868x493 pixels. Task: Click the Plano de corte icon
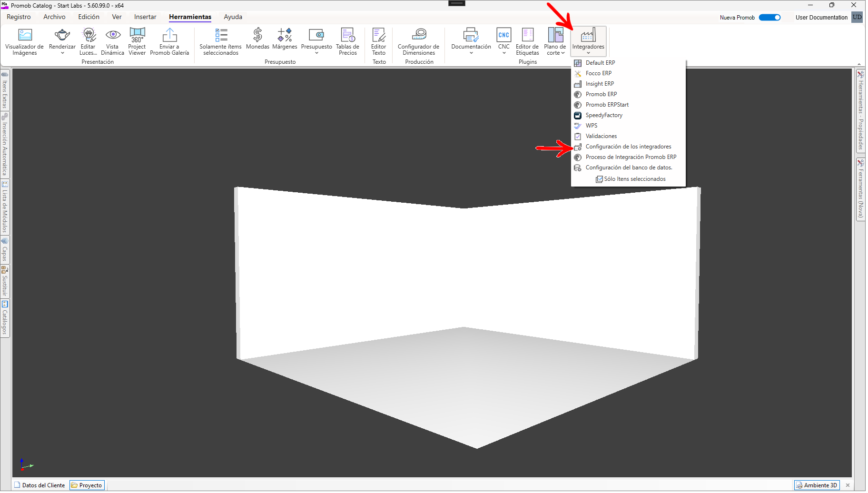(x=555, y=35)
